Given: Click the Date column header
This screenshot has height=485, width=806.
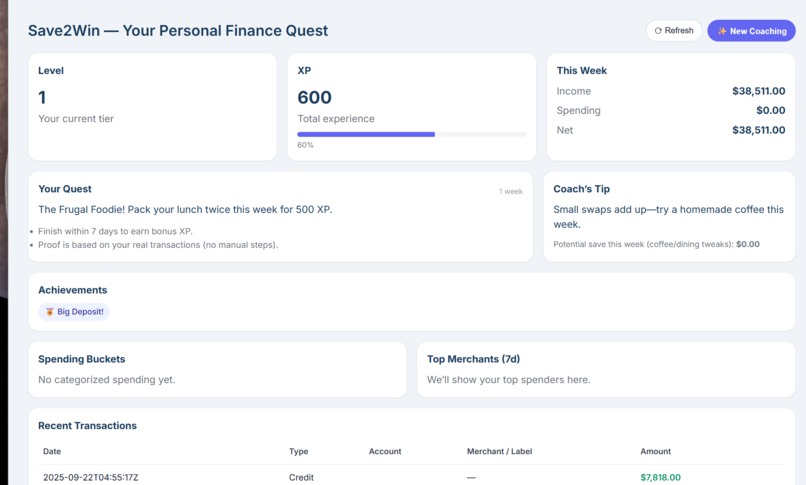Looking at the screenshot, I should pyautogui.click(x=52, y=451).
